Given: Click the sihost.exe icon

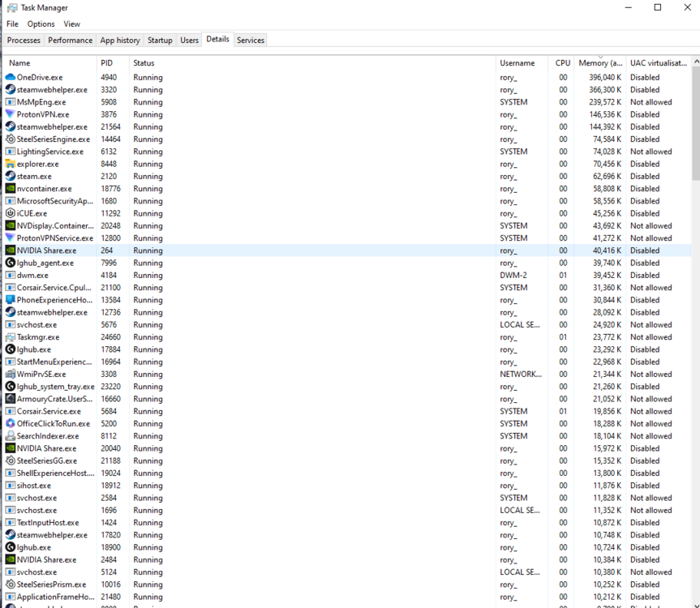Looking at the screenshot, I should click(11, 486).
